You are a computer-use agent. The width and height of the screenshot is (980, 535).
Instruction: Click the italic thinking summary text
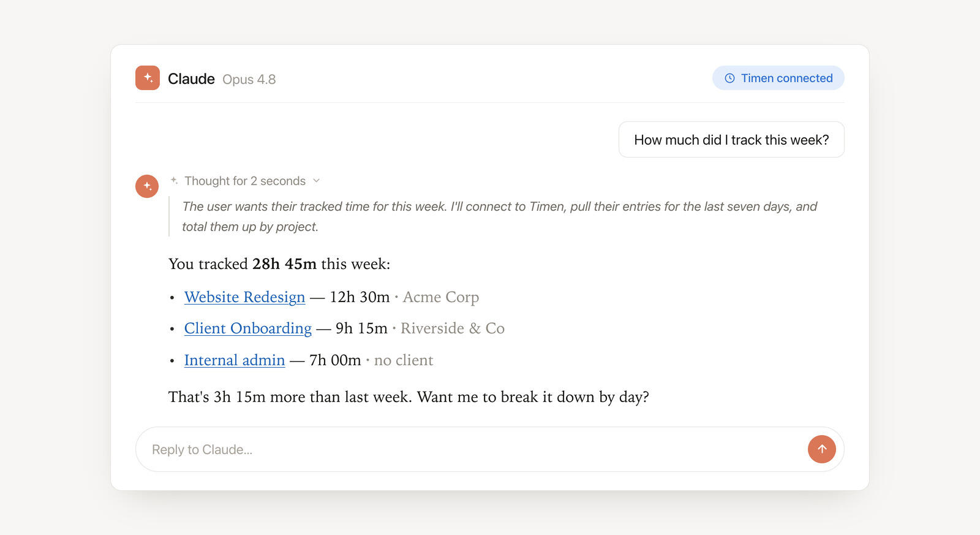[x=499, y=216]
